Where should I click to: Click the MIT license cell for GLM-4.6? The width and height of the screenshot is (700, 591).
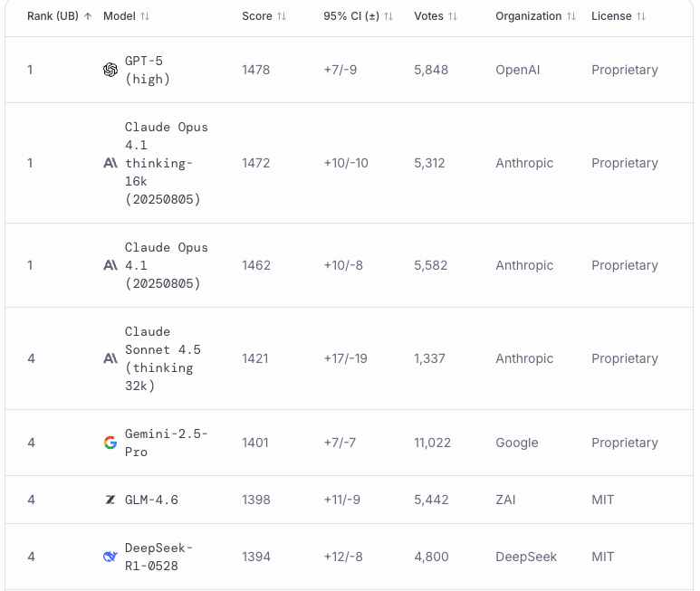pyautogui.click(x=603, y=500)
